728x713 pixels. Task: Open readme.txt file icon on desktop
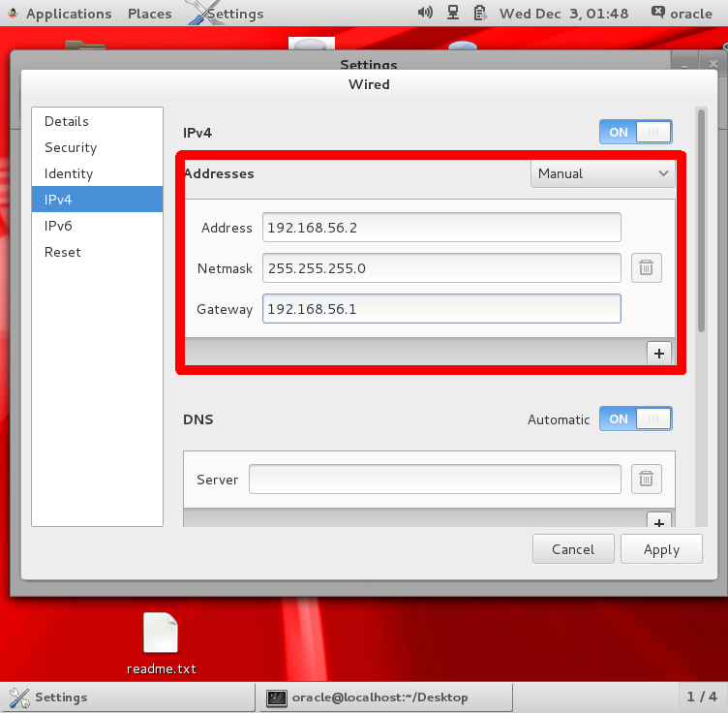point(161,634)
